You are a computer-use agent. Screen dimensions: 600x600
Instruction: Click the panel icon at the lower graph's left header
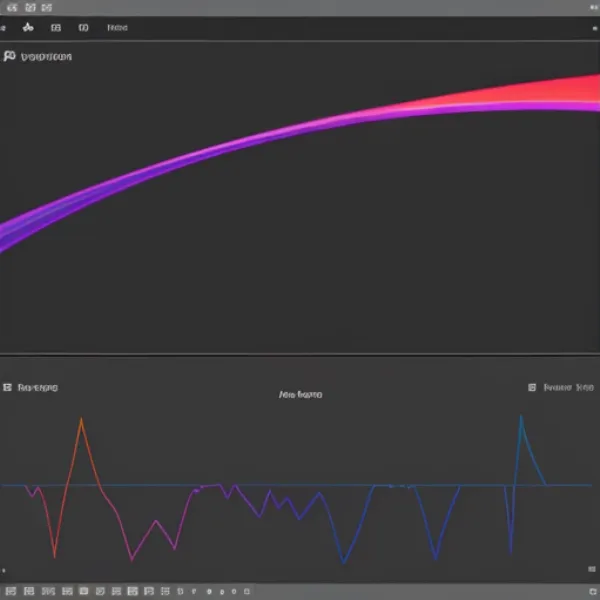click(7, 387)
